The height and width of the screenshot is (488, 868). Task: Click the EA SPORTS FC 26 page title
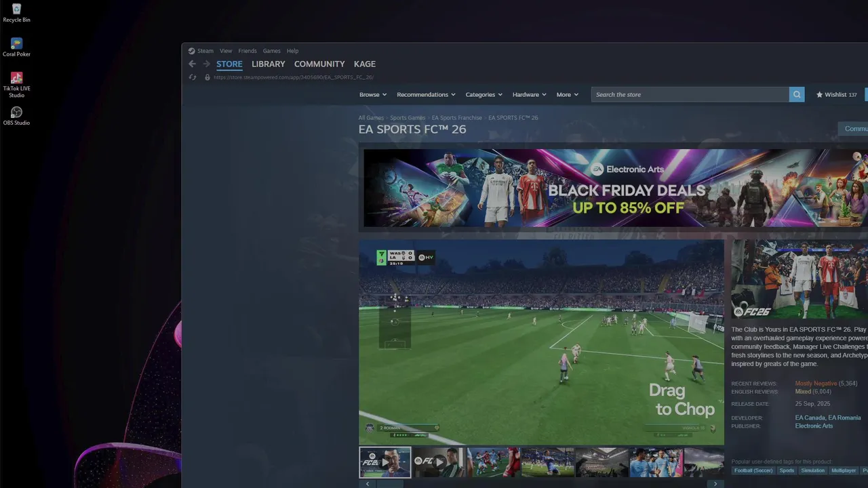pyautogui.click(x=412, y=129)
